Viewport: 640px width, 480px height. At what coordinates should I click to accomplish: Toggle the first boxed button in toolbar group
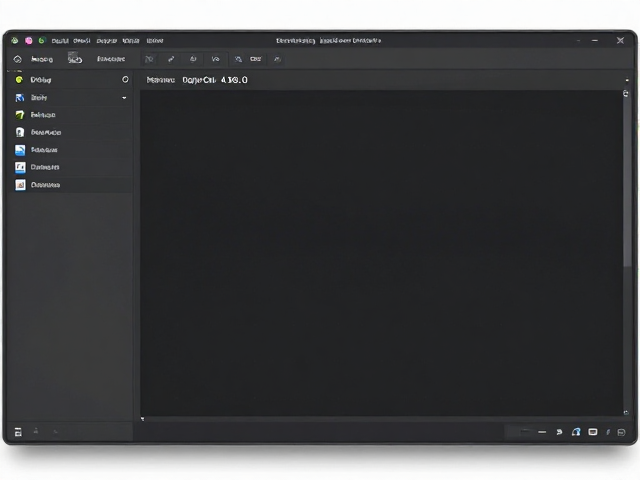coord(149,59)
